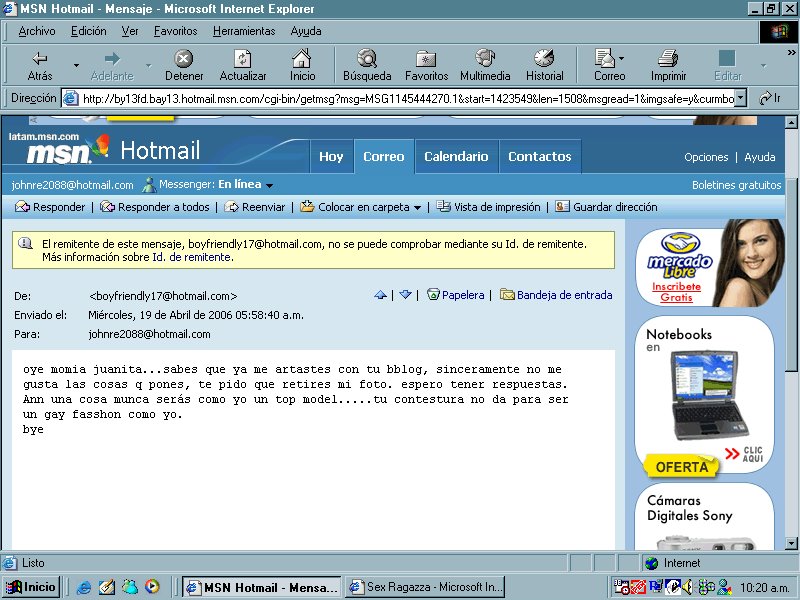Click the sender address boyfriendly17@hotmail.com in De field

(x=163, y=296)
